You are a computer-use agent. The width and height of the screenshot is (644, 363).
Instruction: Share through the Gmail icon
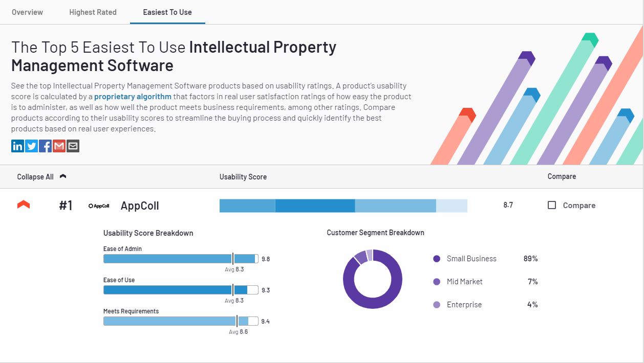point(59,146)
